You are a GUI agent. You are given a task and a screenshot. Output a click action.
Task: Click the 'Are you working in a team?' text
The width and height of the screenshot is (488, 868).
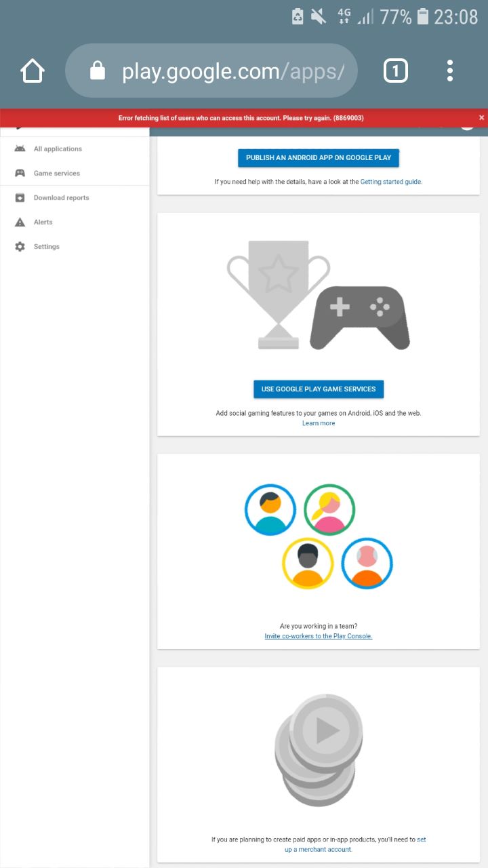click(319, 626)
